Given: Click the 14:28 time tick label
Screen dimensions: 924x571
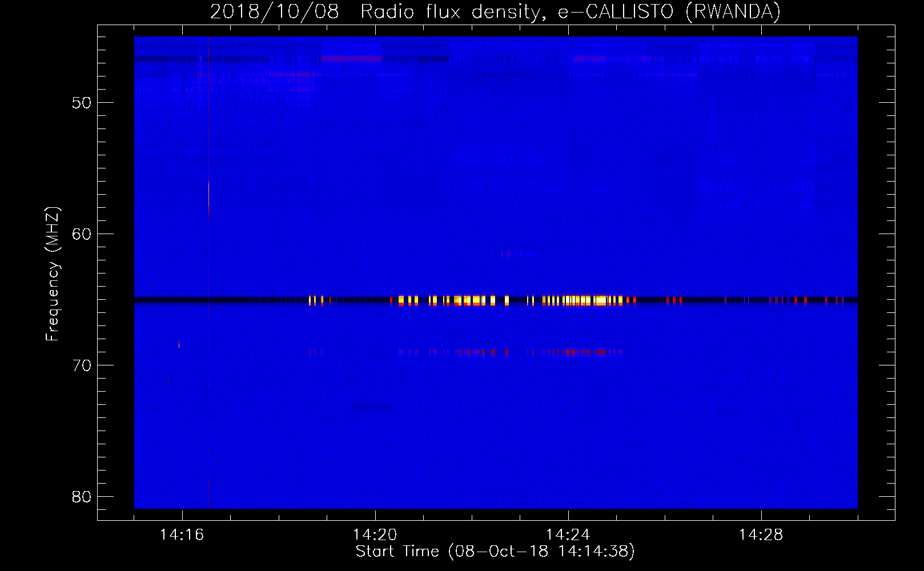Looking at the screenshot, I should point(761,534).
